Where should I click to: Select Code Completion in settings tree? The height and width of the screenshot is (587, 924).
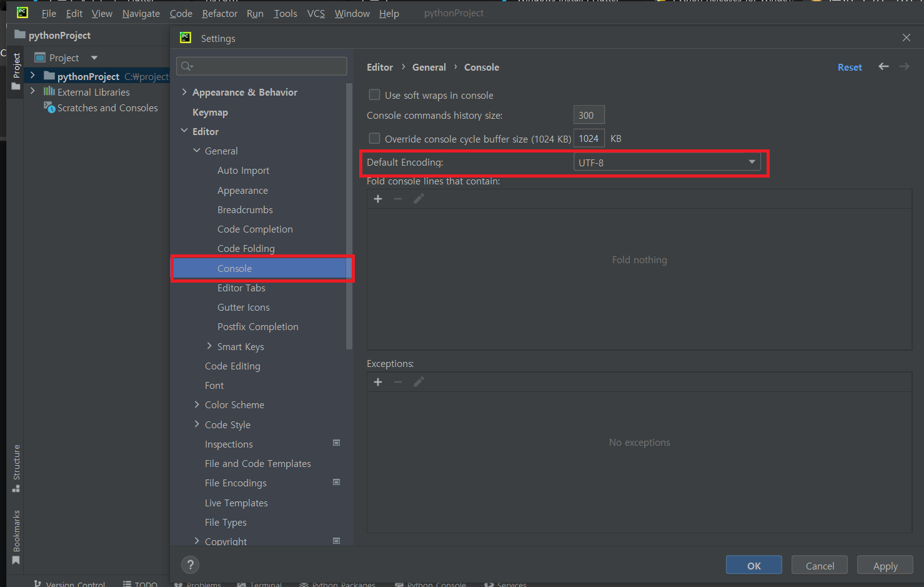(x=255, y=229)
